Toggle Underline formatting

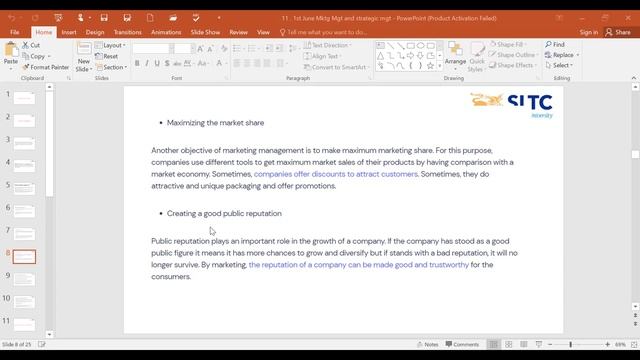pos(157,63)
